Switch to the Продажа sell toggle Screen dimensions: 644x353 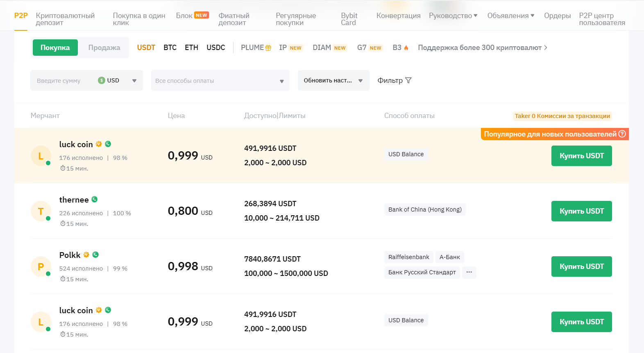(x=104, y=48)
